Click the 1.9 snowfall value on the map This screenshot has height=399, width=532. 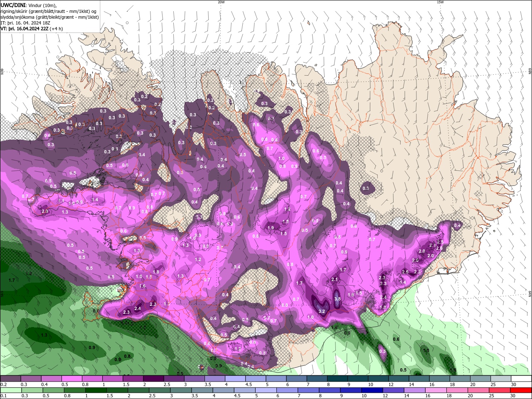[x=271, y=228]
